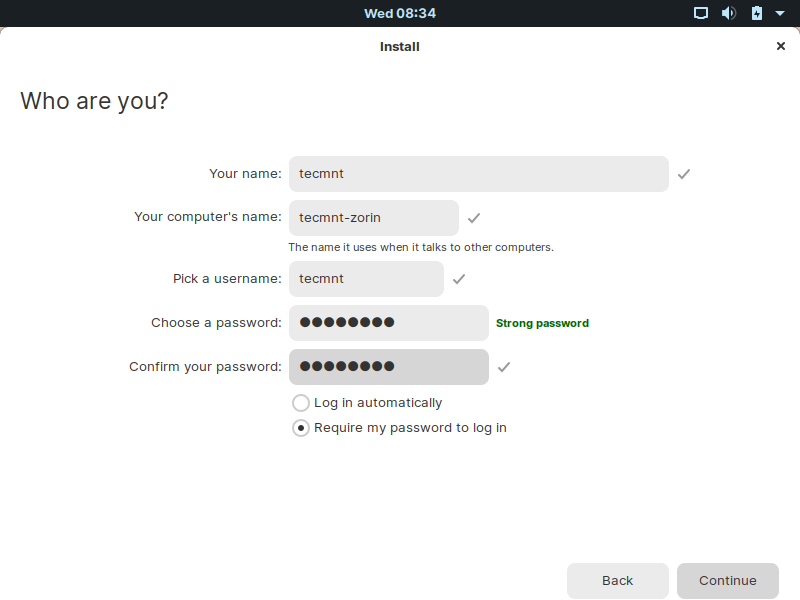800x600 pixels.
Task: Select Require my password to log in
Action: [301, 428]
